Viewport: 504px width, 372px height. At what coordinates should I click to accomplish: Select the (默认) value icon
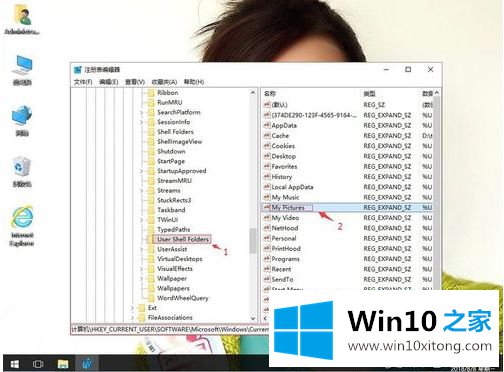pos(267,105)
